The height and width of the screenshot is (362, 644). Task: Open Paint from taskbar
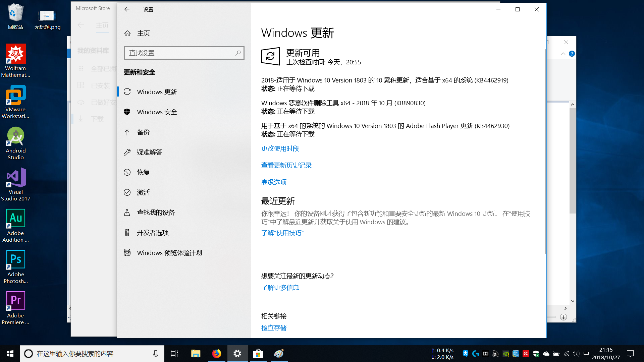[279, 354]
